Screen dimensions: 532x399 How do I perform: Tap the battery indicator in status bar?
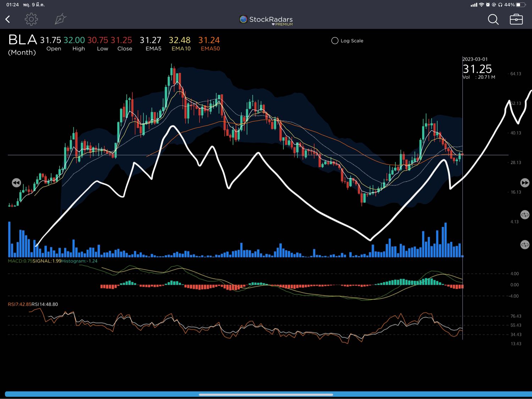pos(520,5)
